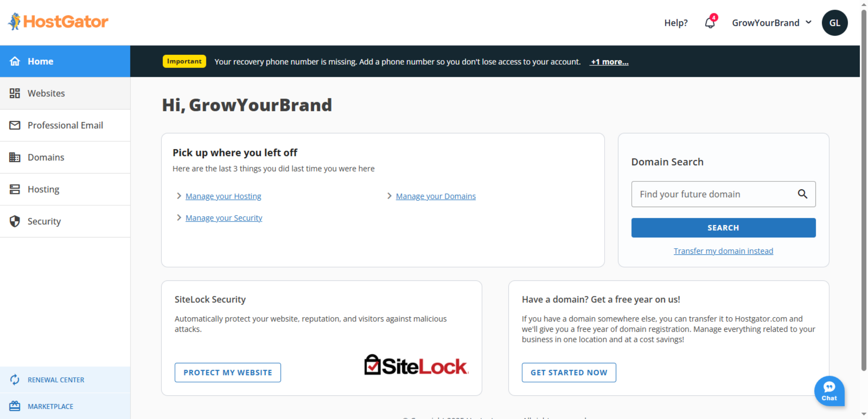The image size is (868, 419).
Task: Select the Websites sidebar icon
Action: point(15,93)
